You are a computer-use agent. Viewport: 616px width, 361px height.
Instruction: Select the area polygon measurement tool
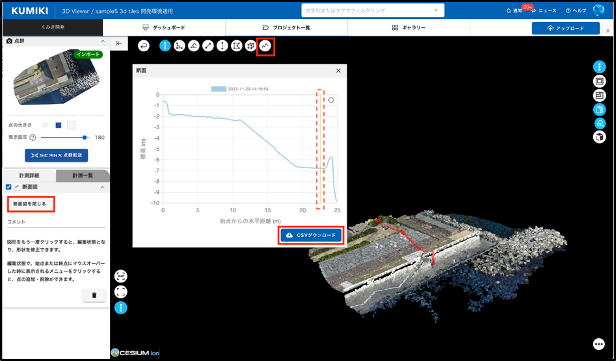pyautogui.click(x=236, y=46)
